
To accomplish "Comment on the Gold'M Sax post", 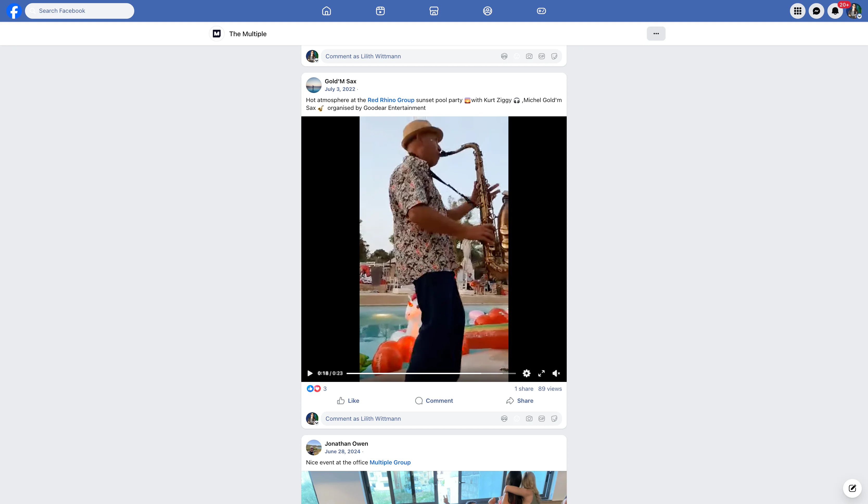I will tap(434, 401).
